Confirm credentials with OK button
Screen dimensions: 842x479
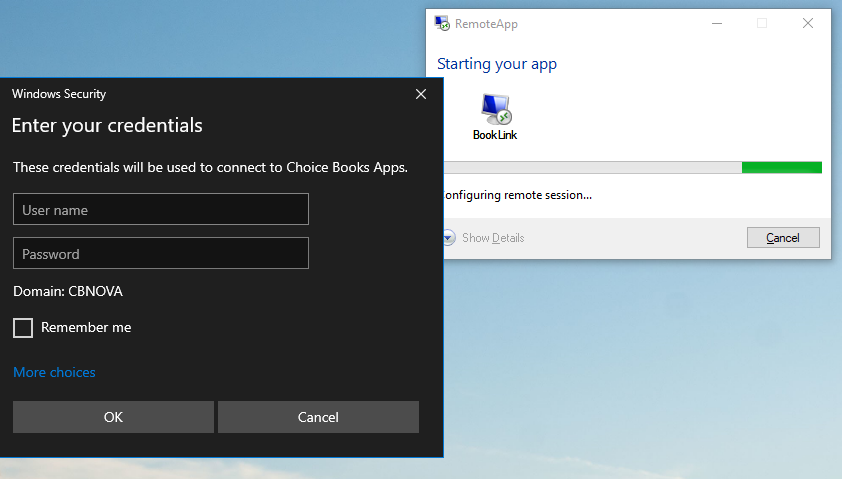113,417
